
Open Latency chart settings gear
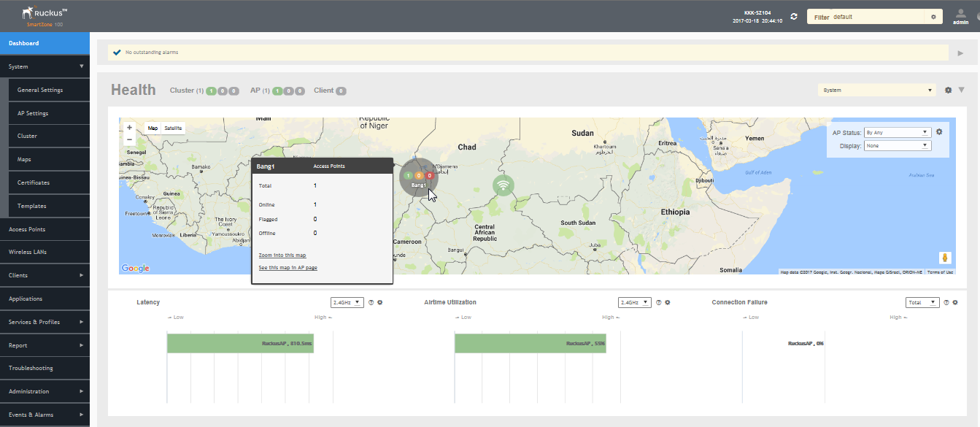pyautogui.click(x=380, y=302)
